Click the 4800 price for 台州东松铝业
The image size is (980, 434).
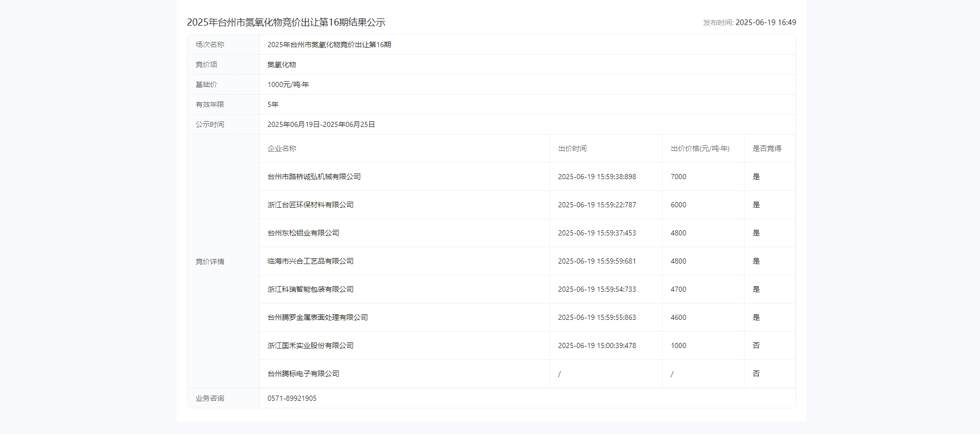(x=678, y=233)
